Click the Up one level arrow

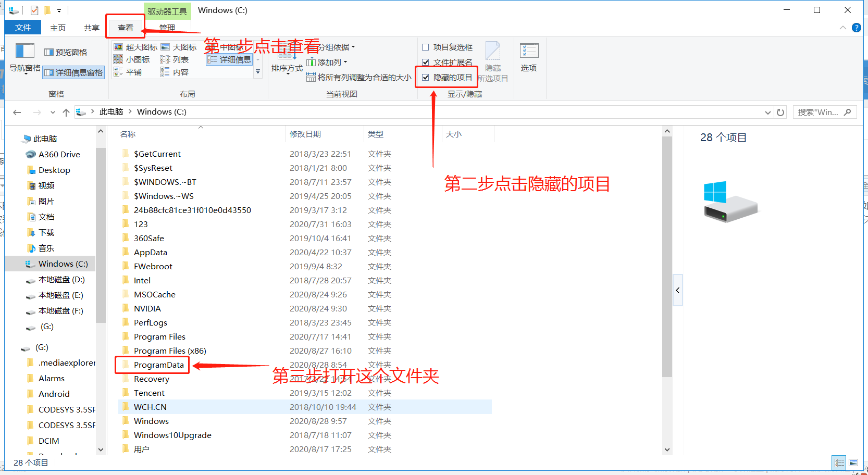click(66, 112)
